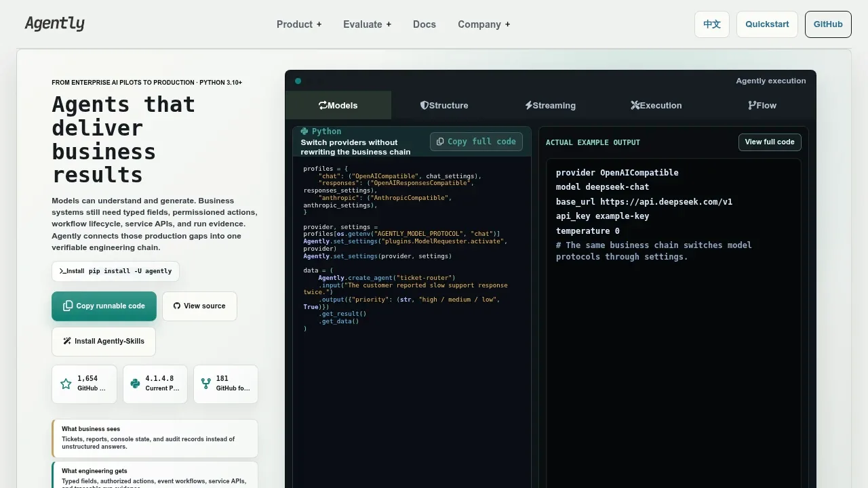Viewport: 868px width, 488px height.
Task: Click the View source button
Action: tap(199, 306)
